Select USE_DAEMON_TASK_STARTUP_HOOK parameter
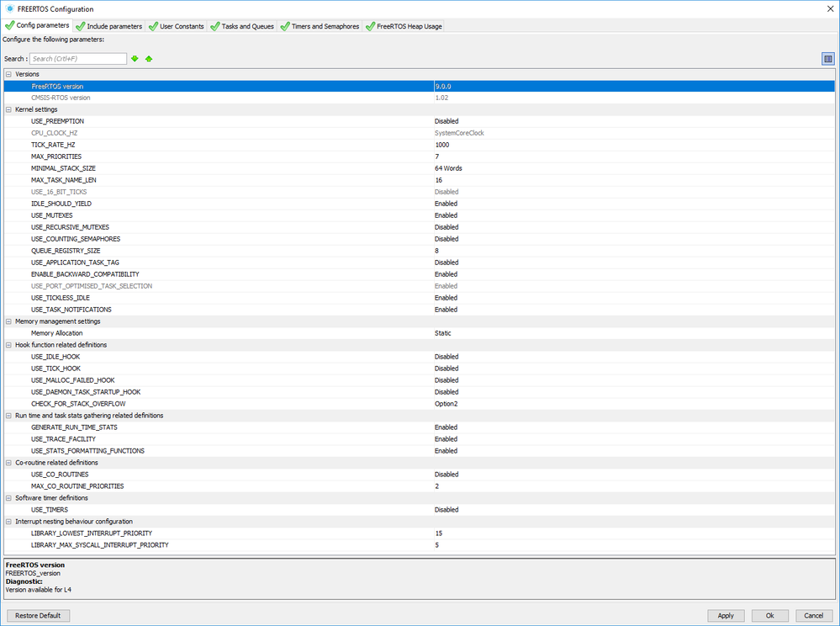The width and height of the screenshot is (840, 626). pyautogui.click(x=86, y=393)
